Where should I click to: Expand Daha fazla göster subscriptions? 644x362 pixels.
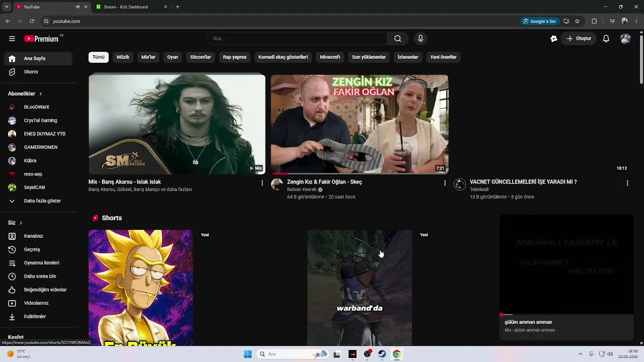38,201
